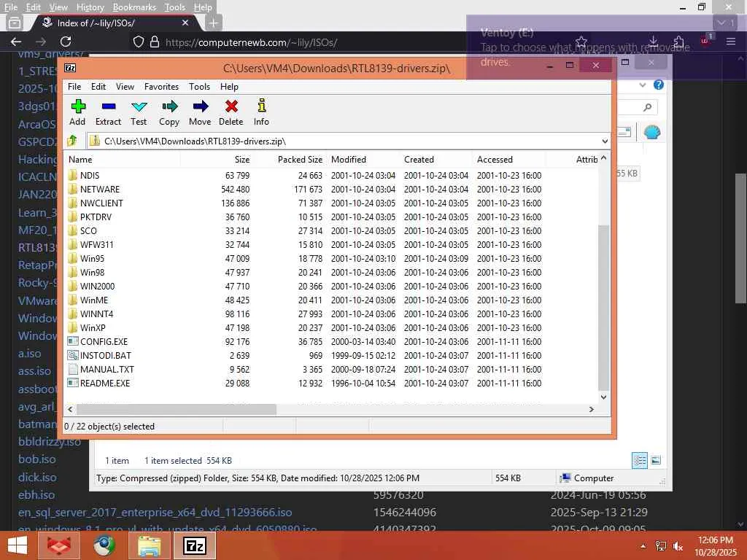Image resolution: width=747 pixels, height=560 pixels.
Task: Reload the Firefox page
Action: [x=66, y=42]
